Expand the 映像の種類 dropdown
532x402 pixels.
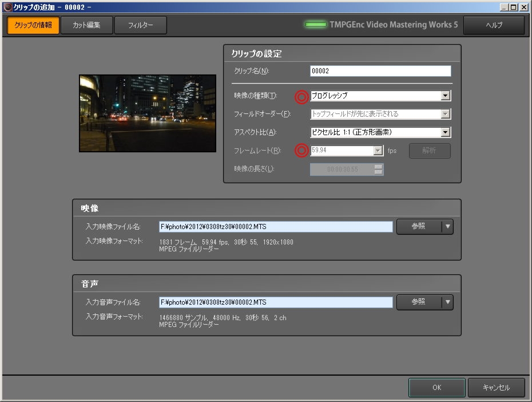(445, 96)
